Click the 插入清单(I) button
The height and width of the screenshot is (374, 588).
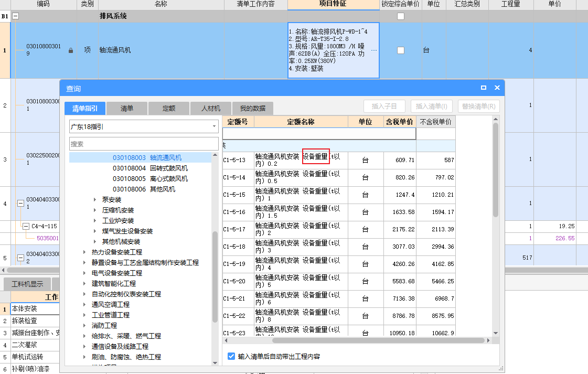[432, 106]
